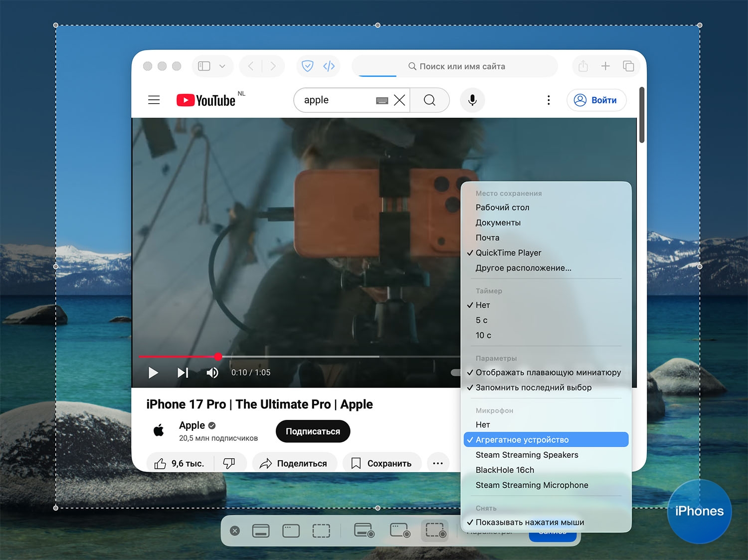Image resolution: width=748 pixels, height=560 pixels.
Task: Click the skip to next video icon
Action: pyautogui.click(x=183, y=373)
